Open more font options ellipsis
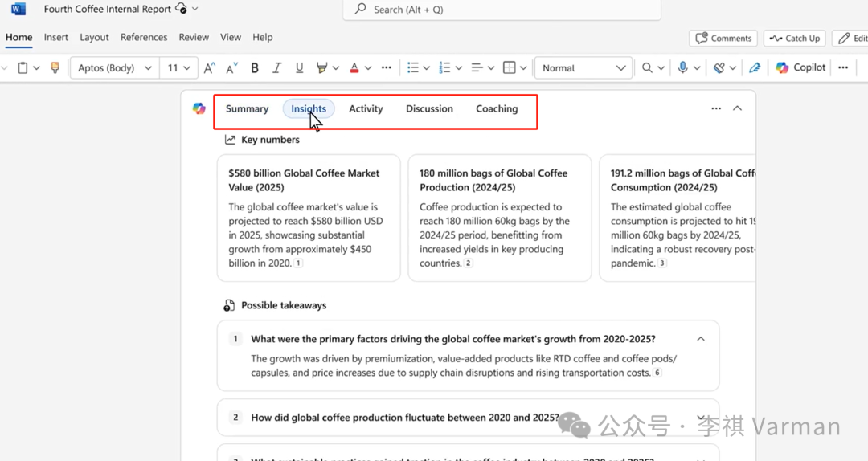Viewport: 868px width, 461px height. 387,68
